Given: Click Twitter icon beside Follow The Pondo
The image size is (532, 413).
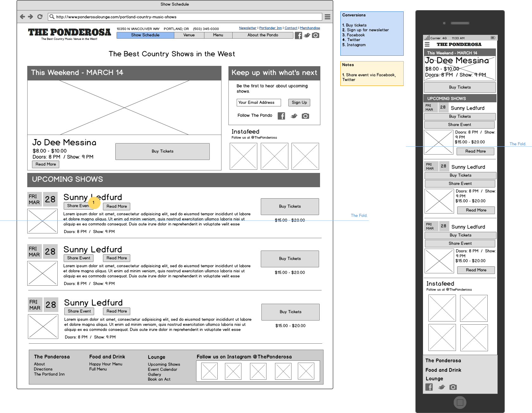Looking at the screenshot, I should coord(294,116).
